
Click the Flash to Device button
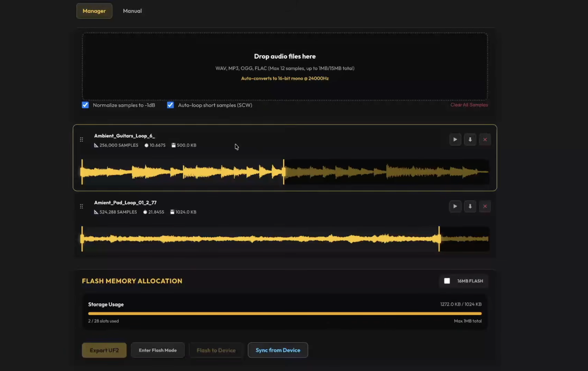coord(216,350)
